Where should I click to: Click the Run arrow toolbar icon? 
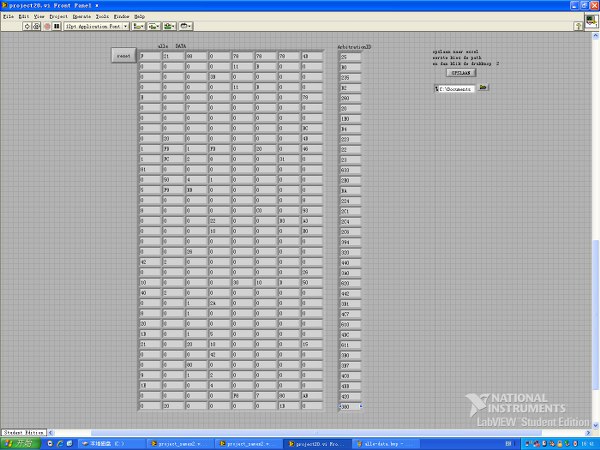(26, 26)
